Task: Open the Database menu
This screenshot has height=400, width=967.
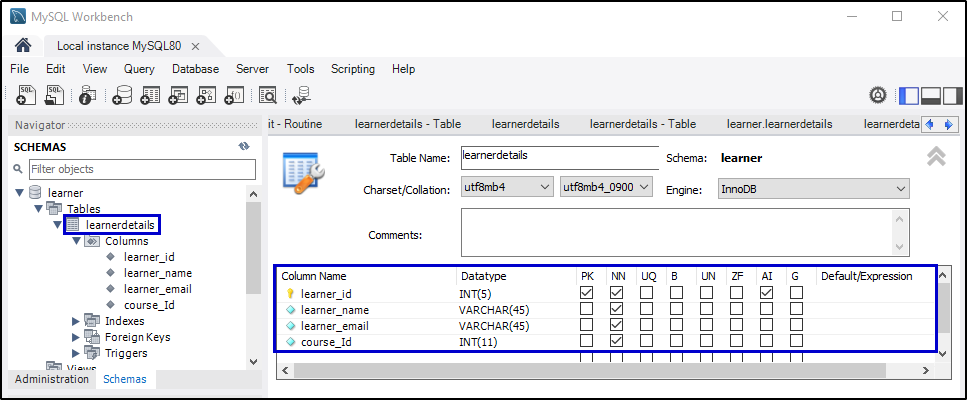Action: (195, 69)
